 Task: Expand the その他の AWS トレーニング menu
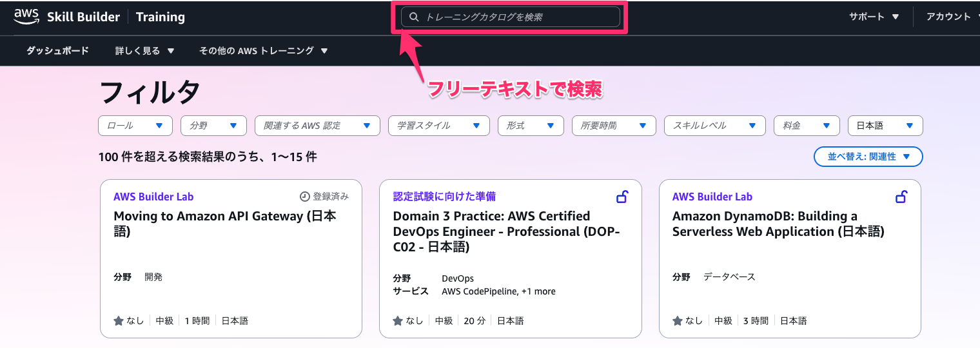pos(264,51)
